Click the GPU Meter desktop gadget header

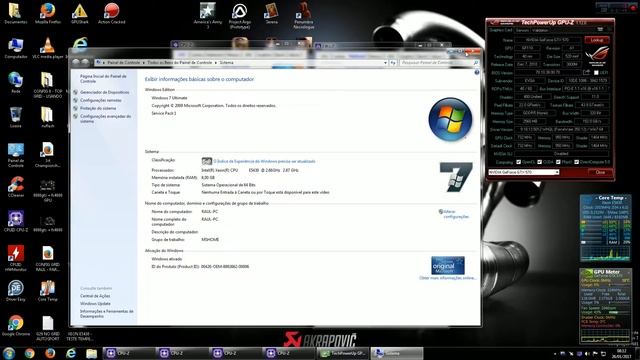coord(607,272)
